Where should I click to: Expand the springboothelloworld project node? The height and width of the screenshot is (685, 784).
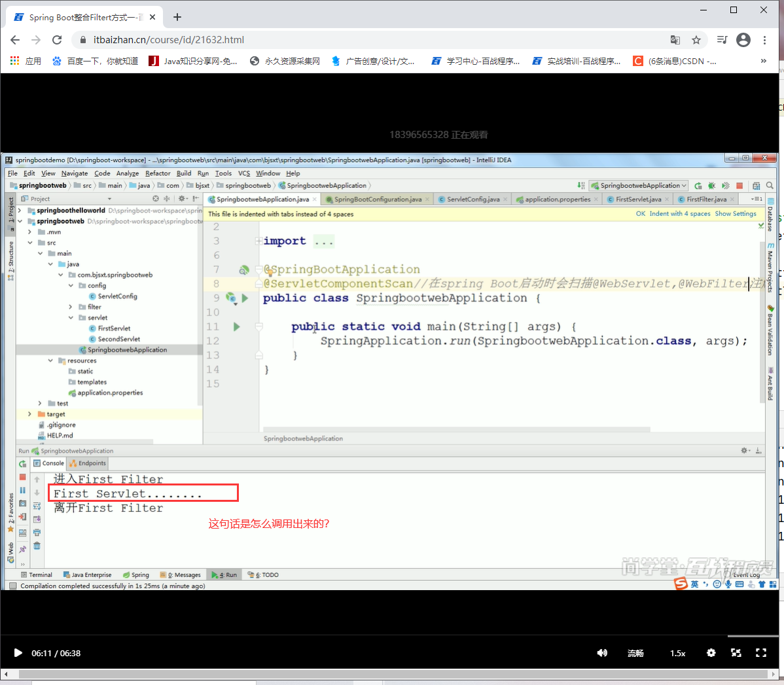pos(20,211)
